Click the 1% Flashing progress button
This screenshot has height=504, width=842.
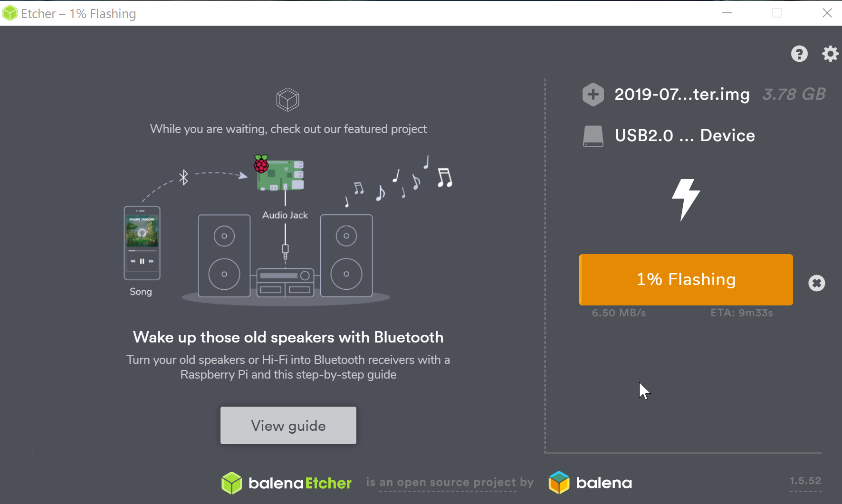686,279
